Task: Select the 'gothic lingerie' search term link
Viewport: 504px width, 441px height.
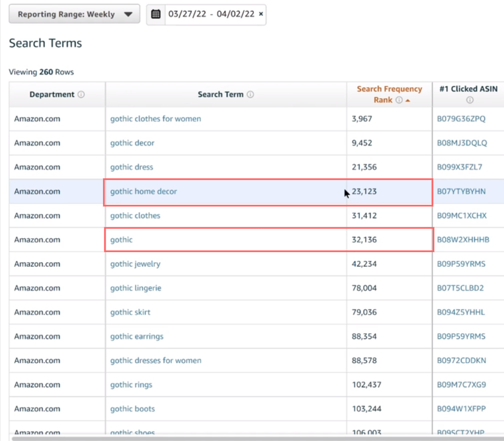Action: pos(136,288)
